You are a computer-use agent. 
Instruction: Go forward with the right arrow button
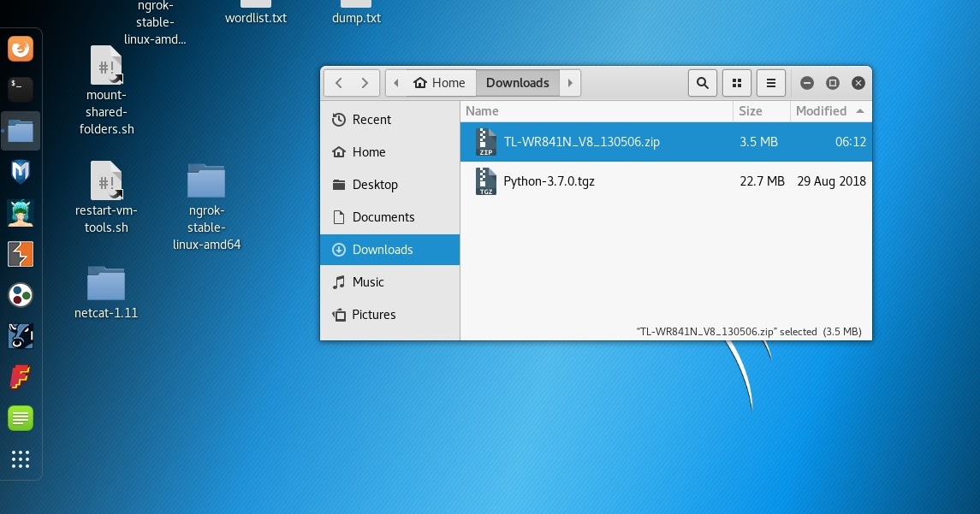click(365, 83)
